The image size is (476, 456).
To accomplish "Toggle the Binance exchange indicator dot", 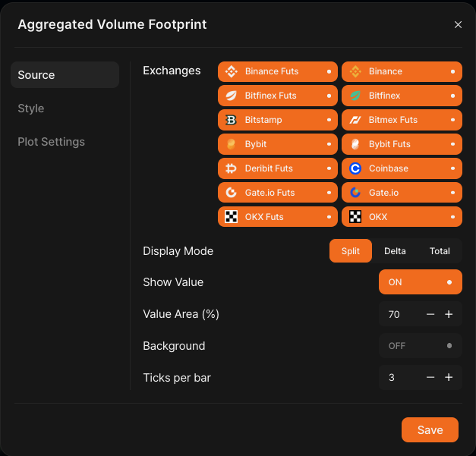I will point(453,71).
